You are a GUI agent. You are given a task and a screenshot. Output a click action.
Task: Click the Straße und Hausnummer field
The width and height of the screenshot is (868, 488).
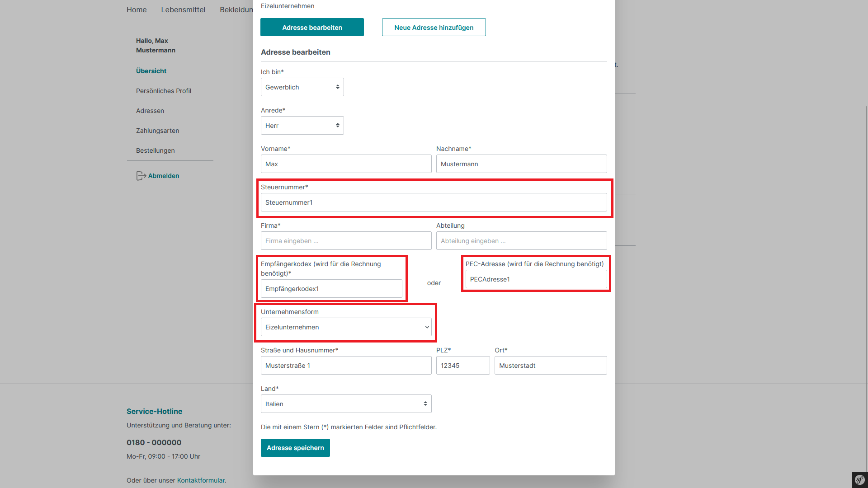(346, 366)
